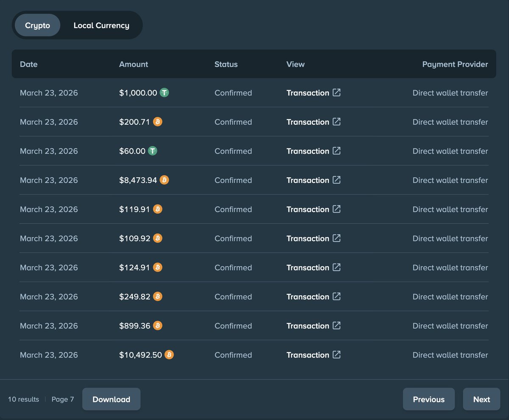
Task: Click Confirmed status in $124.91 row
Action: tap(233, 268)
